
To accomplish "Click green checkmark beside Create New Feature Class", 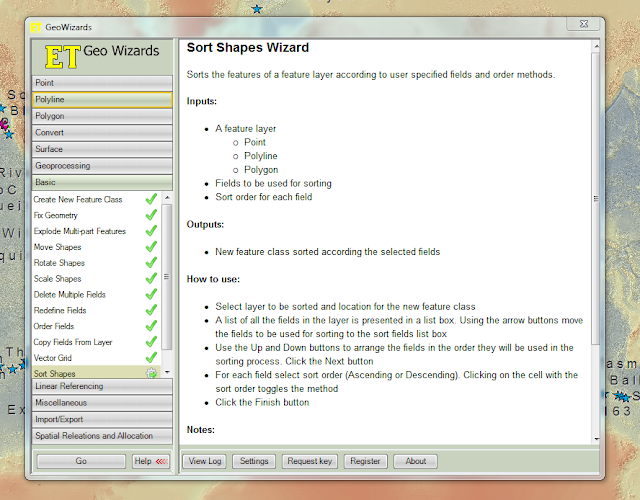I will point(151,199).
